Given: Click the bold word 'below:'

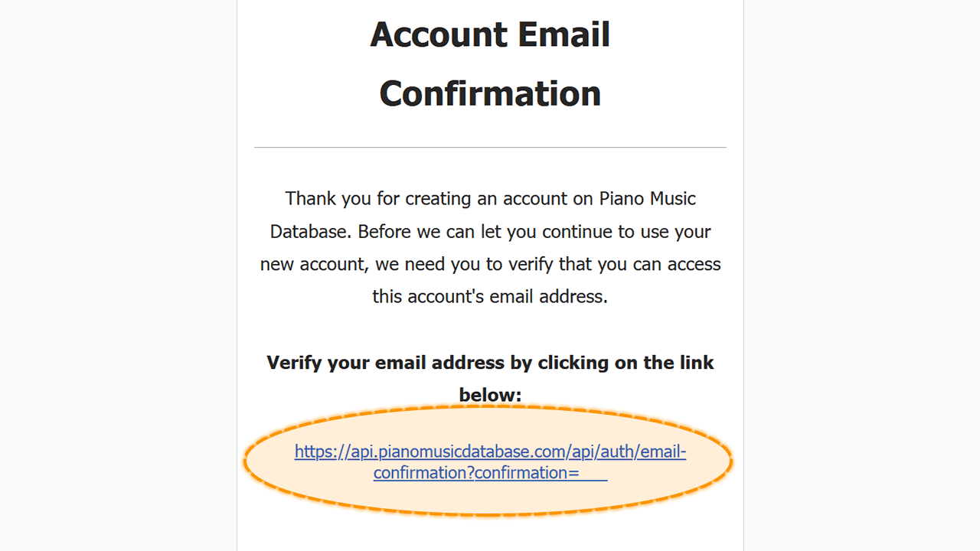Looking at the screenshot, I should [x=490, y=395].
